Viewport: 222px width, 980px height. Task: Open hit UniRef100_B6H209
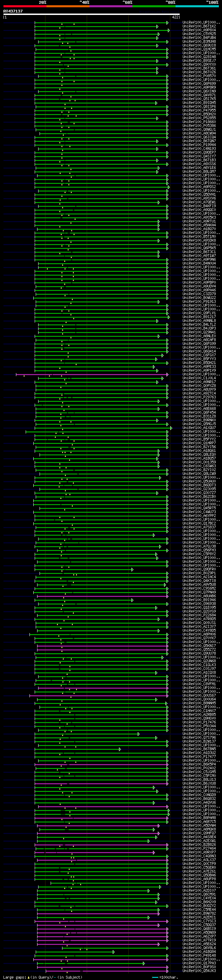pos(199,902)
